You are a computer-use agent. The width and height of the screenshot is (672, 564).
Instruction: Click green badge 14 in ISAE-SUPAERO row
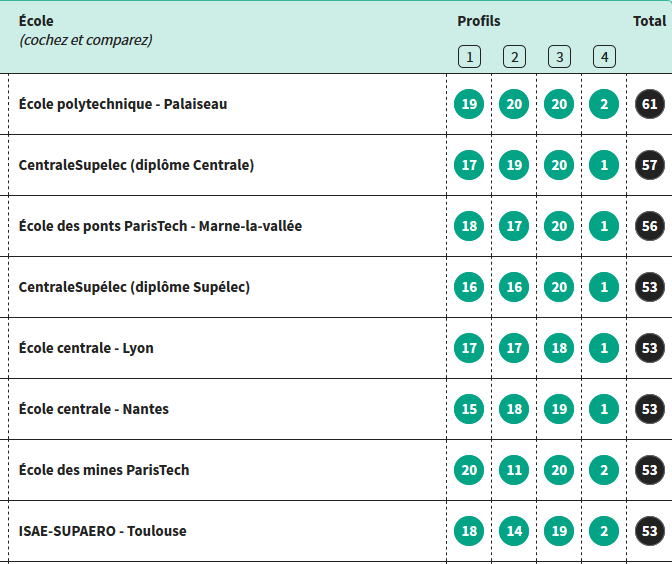click(514, 531)
